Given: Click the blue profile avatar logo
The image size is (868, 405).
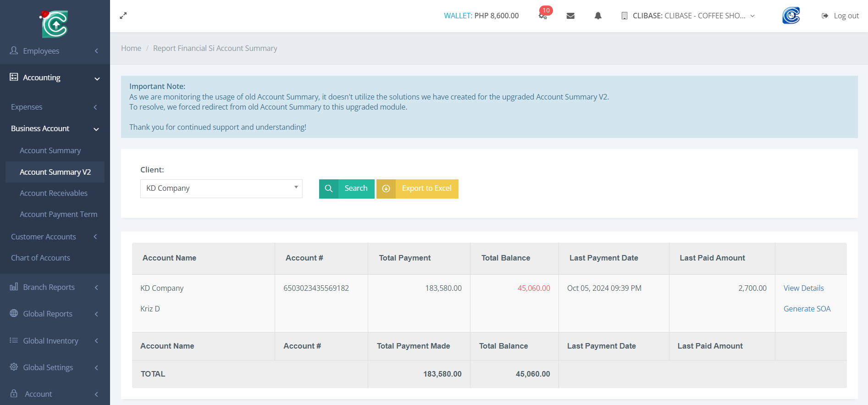Looking at the screenshot, I should pyautogui.click(x=791, y=16).
